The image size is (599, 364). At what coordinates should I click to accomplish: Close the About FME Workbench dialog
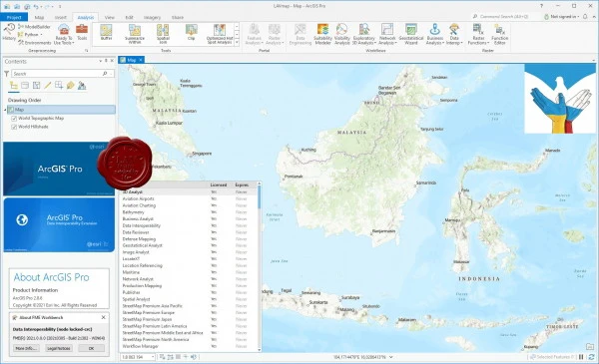click(104, 317)
